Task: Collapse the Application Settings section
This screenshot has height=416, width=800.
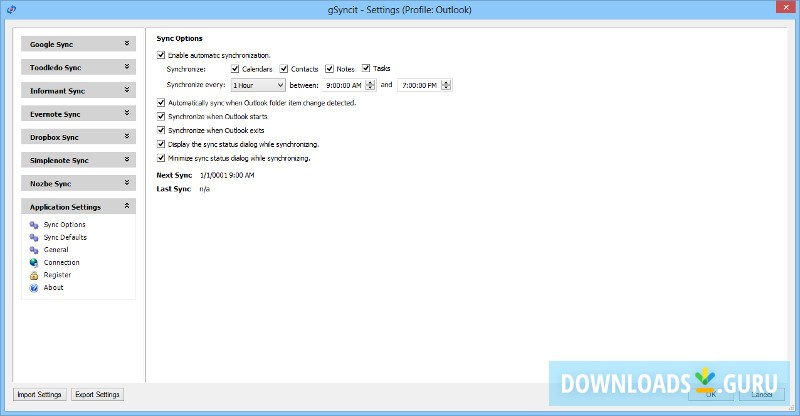Action: (79, 206)
